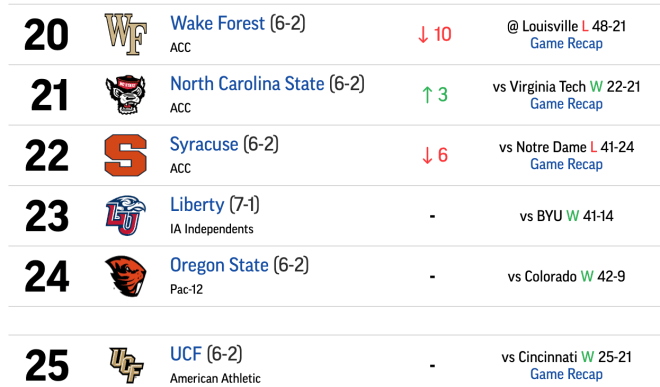
Task: Click the red down 10 trend indicator
Action: (434, 34)
